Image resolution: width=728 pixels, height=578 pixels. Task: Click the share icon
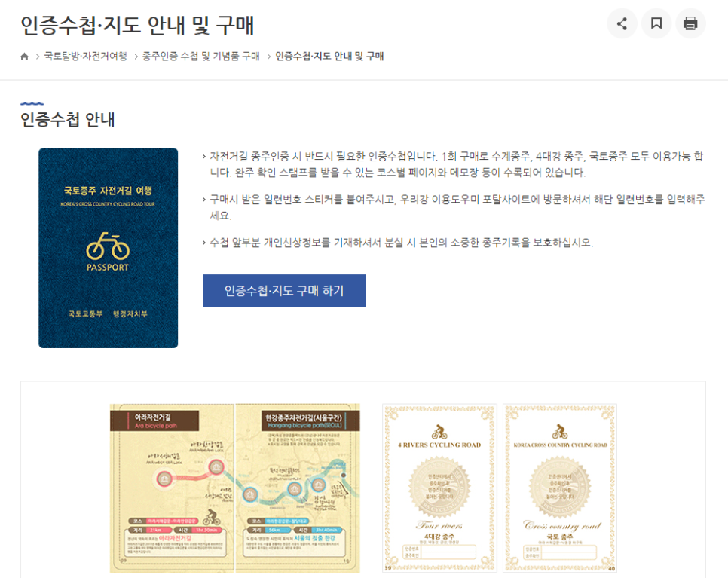[x=622, y=23]
